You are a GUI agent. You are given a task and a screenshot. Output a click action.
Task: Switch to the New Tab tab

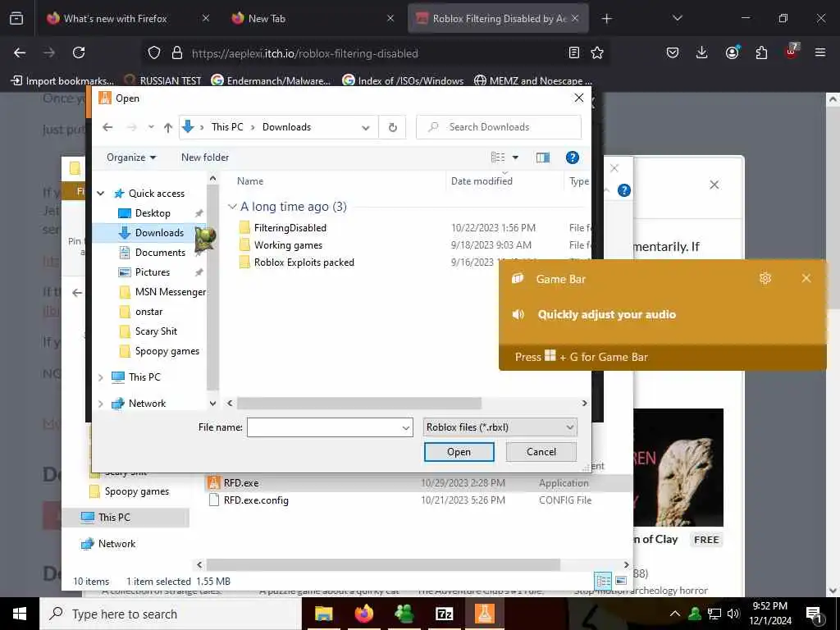click(267, 19)
